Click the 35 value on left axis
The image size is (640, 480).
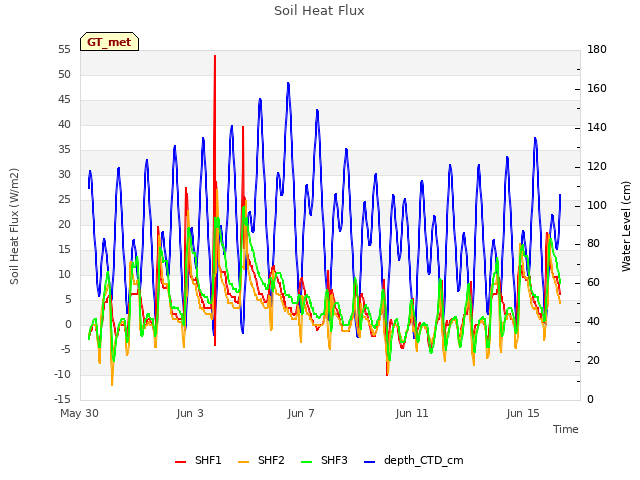pyautogui.click(x=64, y=150)
